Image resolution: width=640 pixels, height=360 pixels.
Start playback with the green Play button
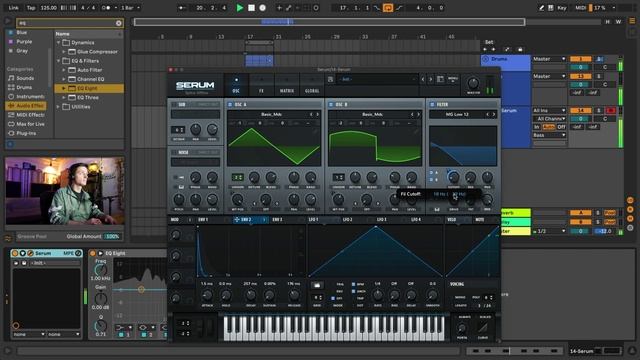[x=240, y=8]
